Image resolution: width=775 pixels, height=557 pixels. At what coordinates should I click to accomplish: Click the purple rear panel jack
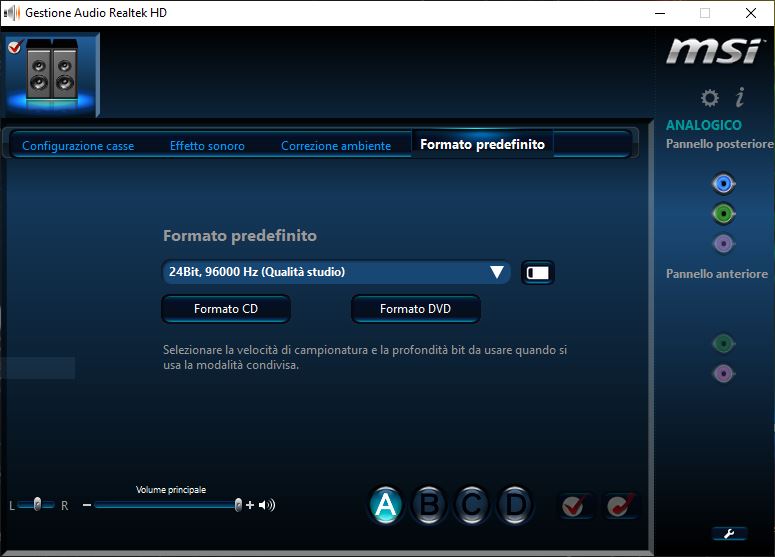724,244
